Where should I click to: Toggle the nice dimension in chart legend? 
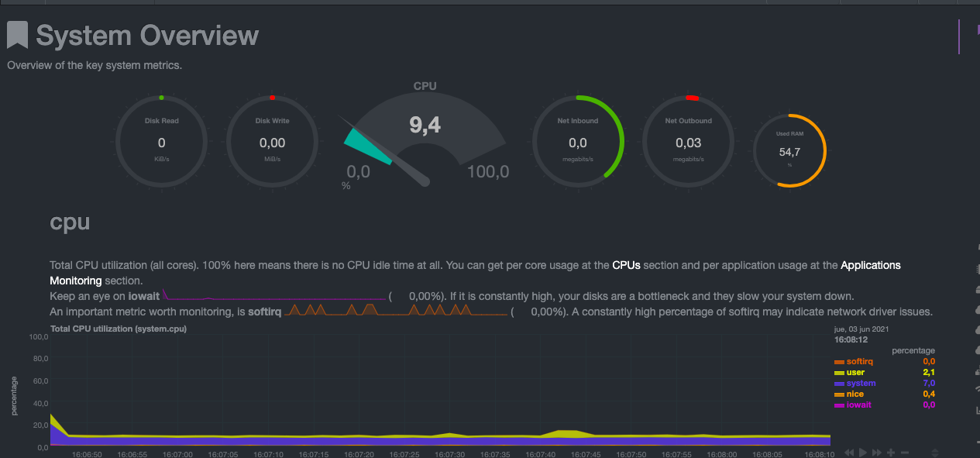tap(854, 394)
